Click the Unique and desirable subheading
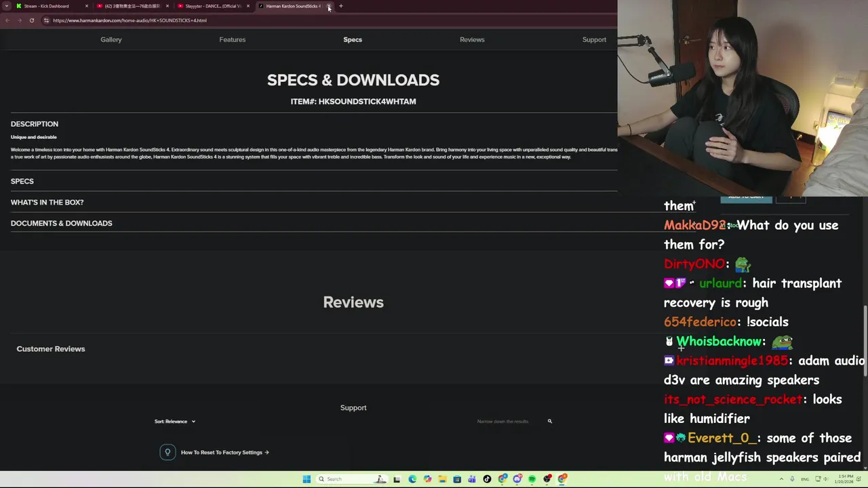The height and width of the screenshot is (488, 868). tap(34, 138)
